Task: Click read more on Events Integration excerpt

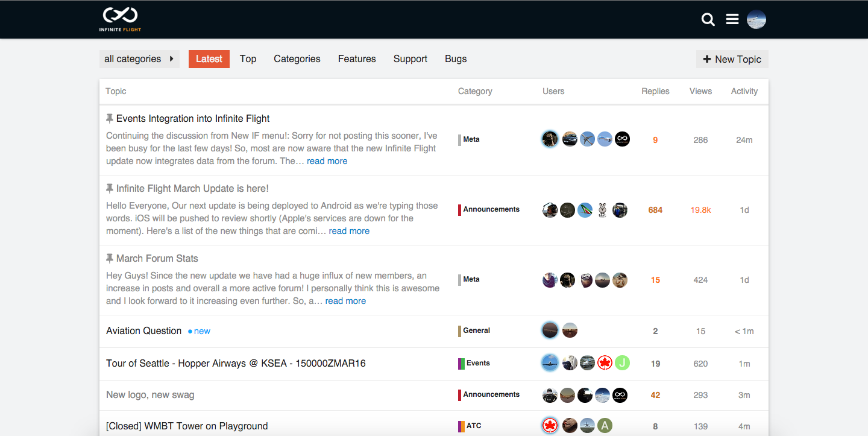Action: (327, 161)
